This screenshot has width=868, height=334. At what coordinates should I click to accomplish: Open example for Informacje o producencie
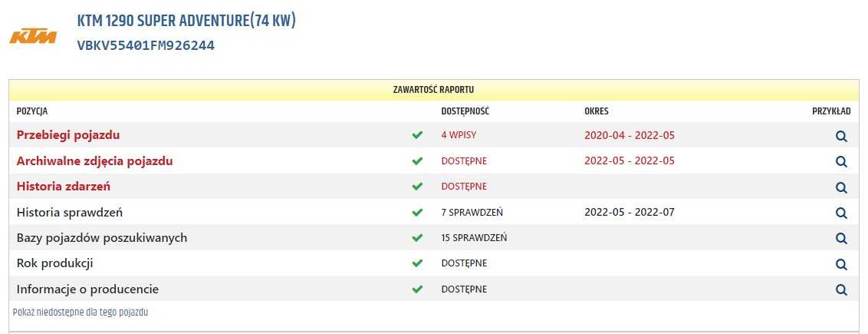841,289
